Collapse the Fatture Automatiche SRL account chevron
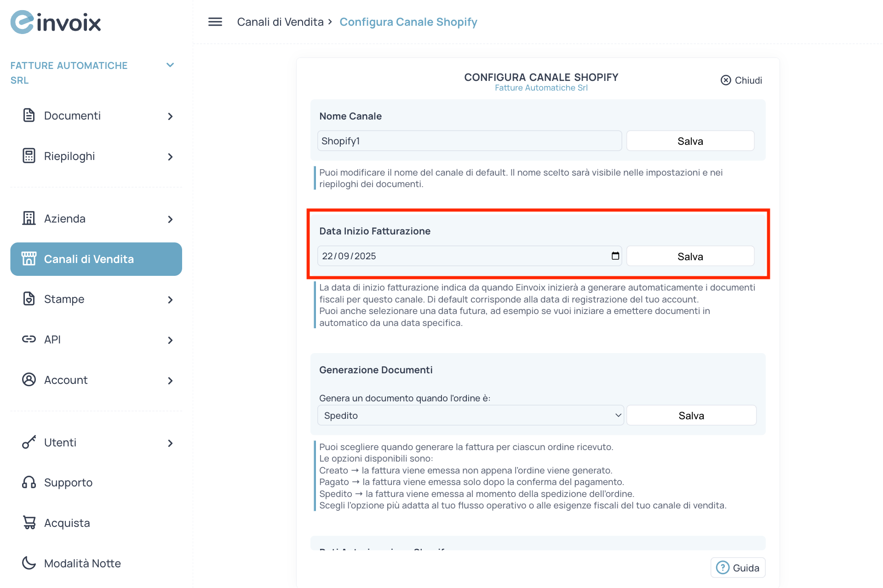This screenshot has width=883, height=588. point(170,65)
